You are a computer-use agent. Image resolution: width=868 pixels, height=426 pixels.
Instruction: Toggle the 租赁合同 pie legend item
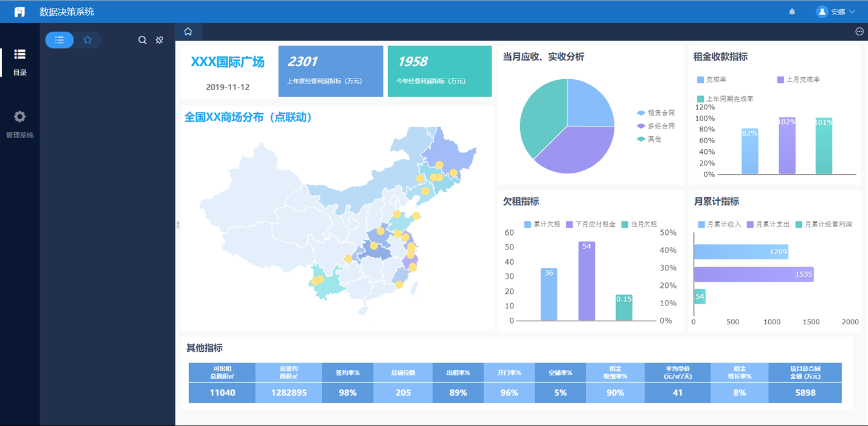tap(656, 113)
